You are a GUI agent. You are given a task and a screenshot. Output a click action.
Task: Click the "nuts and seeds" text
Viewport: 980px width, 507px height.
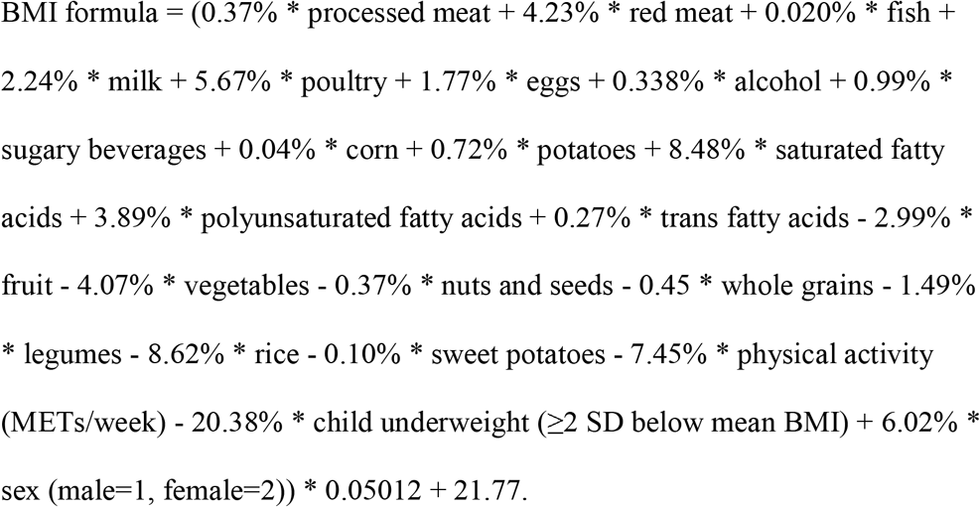[x=527, y=286]
